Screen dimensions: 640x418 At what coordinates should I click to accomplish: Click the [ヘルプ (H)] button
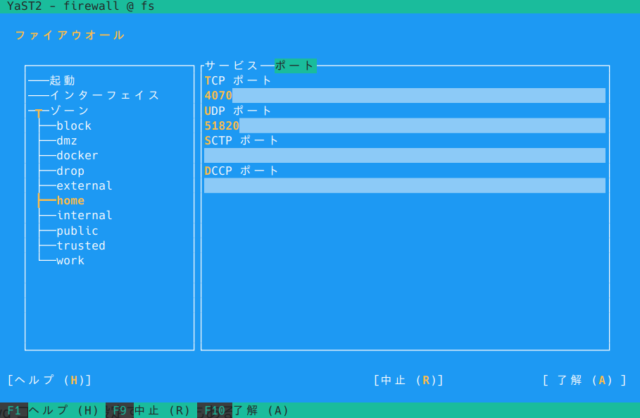[49, 380]
